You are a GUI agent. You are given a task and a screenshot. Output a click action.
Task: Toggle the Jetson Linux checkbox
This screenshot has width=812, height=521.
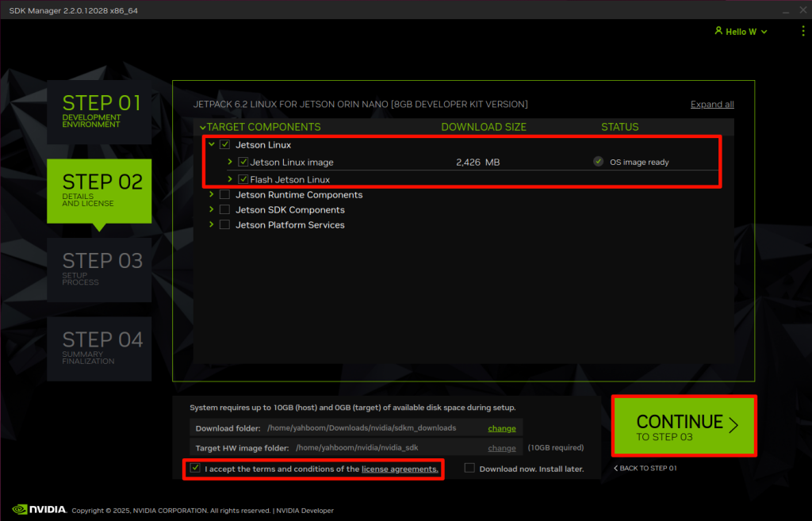225,145
